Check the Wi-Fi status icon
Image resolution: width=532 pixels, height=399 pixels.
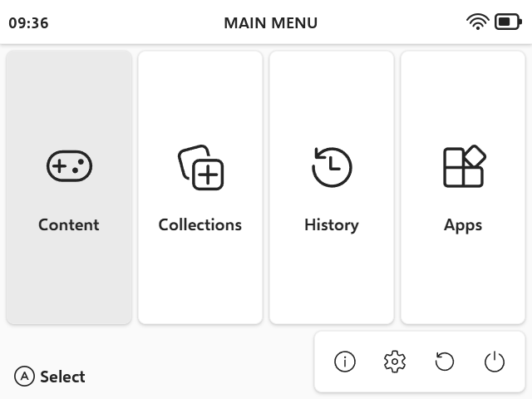478,22
